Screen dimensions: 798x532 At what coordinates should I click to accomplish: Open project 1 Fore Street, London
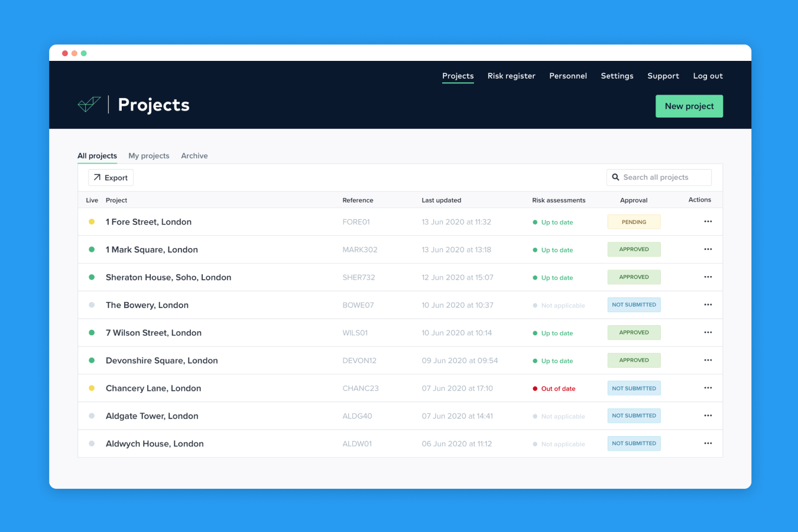click(148, 222)
